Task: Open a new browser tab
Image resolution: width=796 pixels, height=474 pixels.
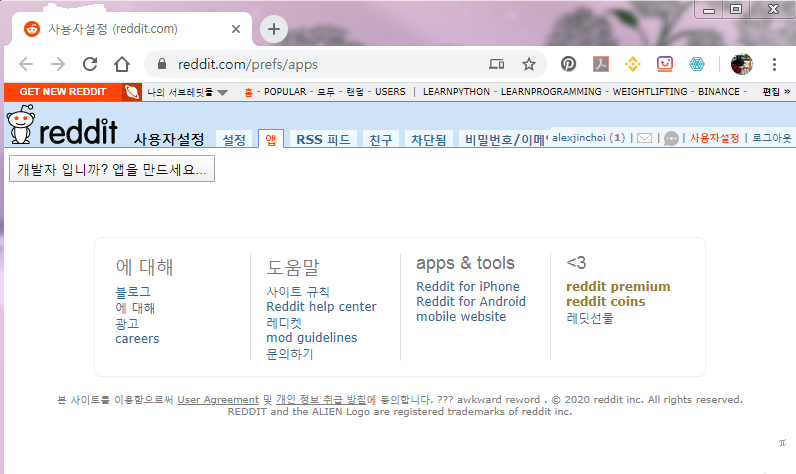Action: click(x=274, y=29)
